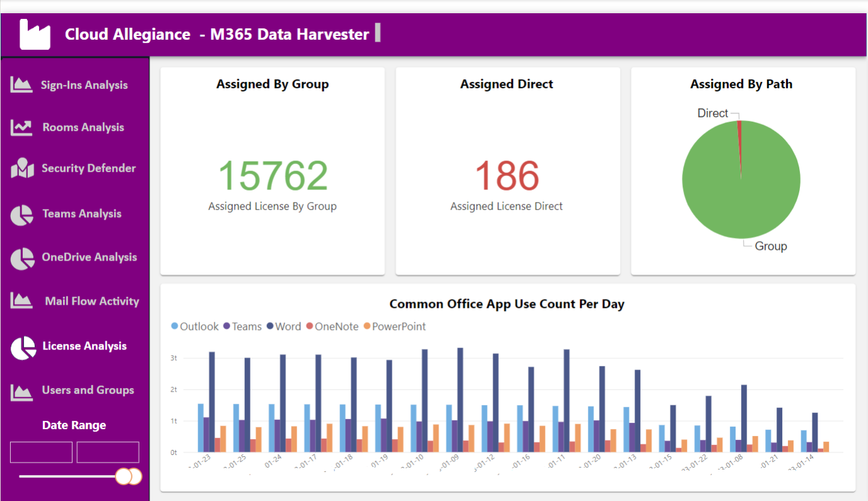Click the factory logo icon in header

[x=35, y=34]
